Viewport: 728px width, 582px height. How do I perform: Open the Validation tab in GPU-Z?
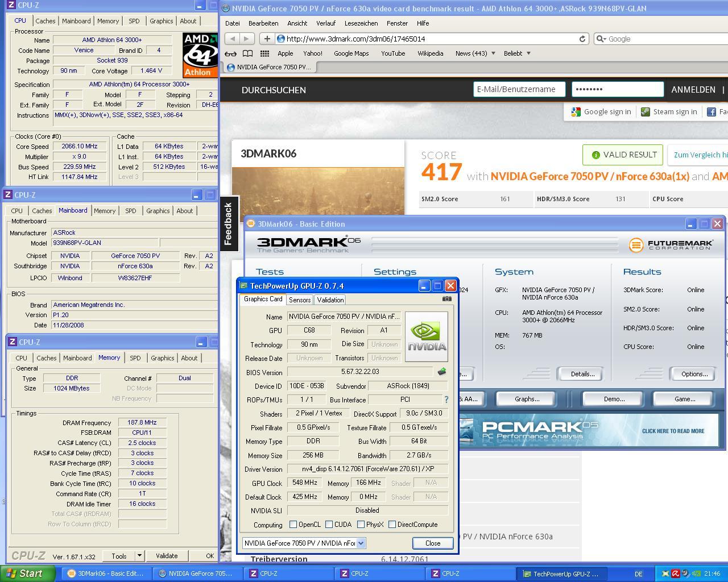330,300
